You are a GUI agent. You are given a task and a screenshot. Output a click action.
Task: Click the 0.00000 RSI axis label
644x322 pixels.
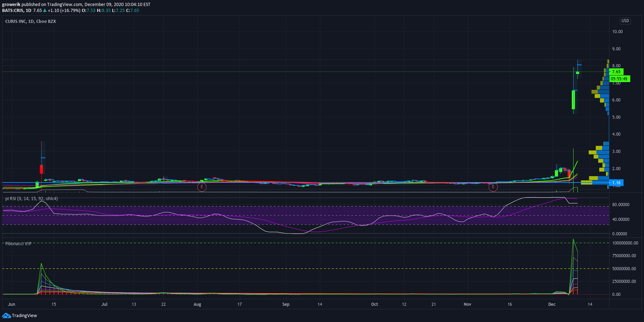pos(620,234)
